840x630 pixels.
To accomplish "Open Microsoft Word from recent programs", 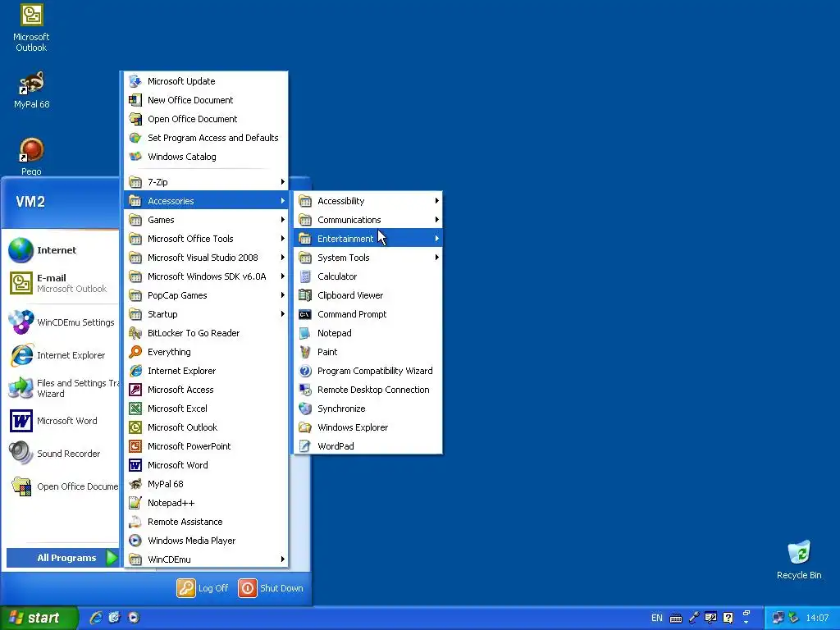I will click(x=62, y=421).
